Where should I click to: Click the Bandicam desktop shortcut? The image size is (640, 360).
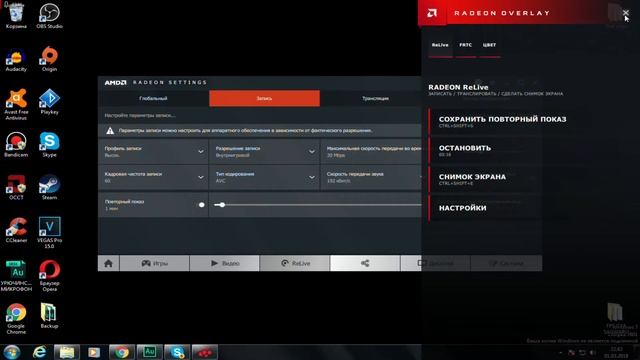16,145
